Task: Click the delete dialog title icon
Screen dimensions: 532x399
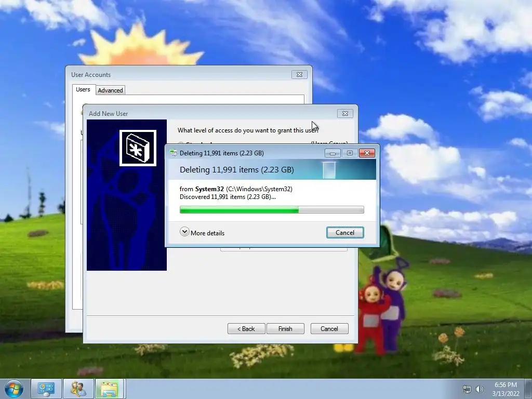Action: 174,153
